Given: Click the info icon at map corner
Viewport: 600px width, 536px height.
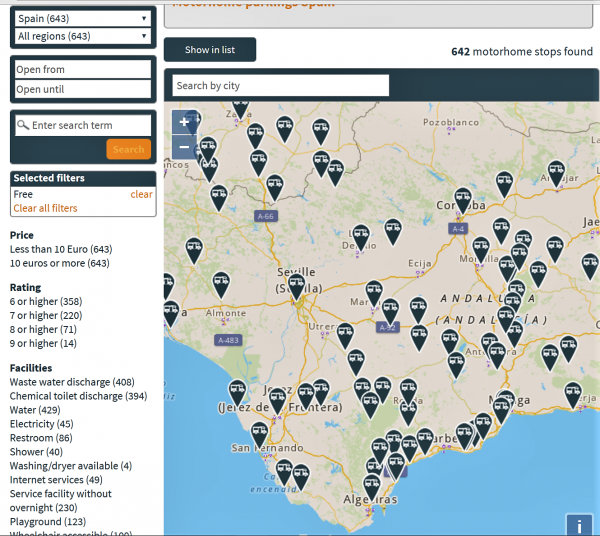Looking at the screenshot, I should [x=578, y=525].
